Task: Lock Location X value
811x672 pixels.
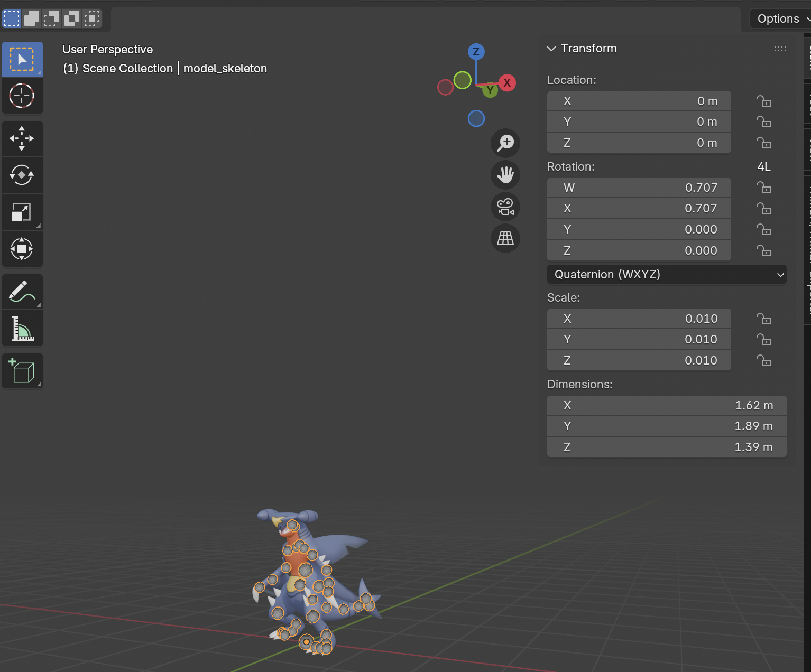Action: pos(764,101)
